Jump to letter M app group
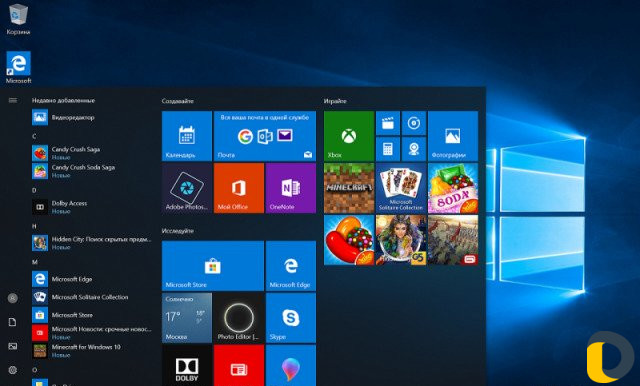The height and width of the screenshot is (386, 640). [35, 262]
